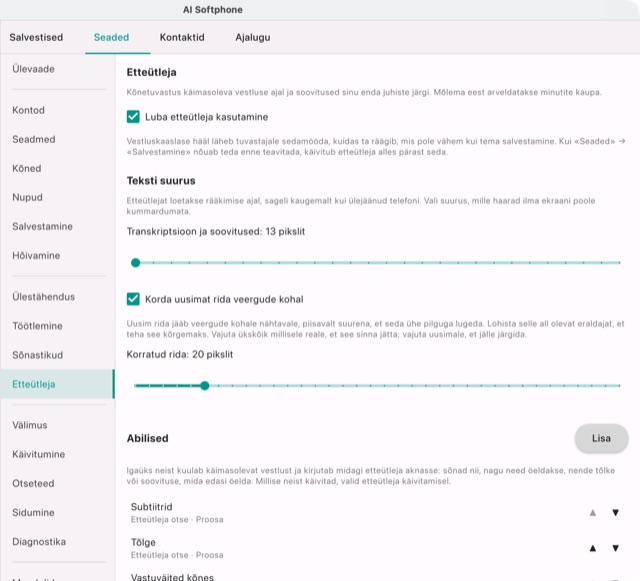Select Ülestähendus sidebar entry
Viewport: 640px width, 581px height.
point(57,297)
